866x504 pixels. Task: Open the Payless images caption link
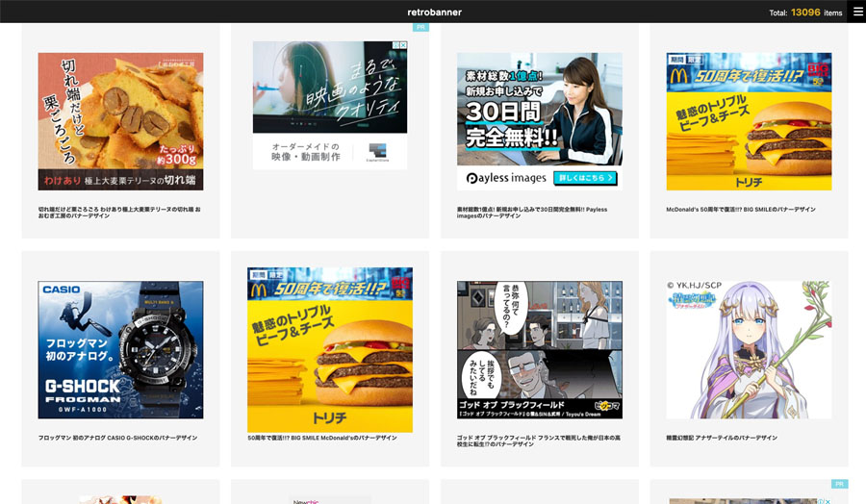(532, 213)
